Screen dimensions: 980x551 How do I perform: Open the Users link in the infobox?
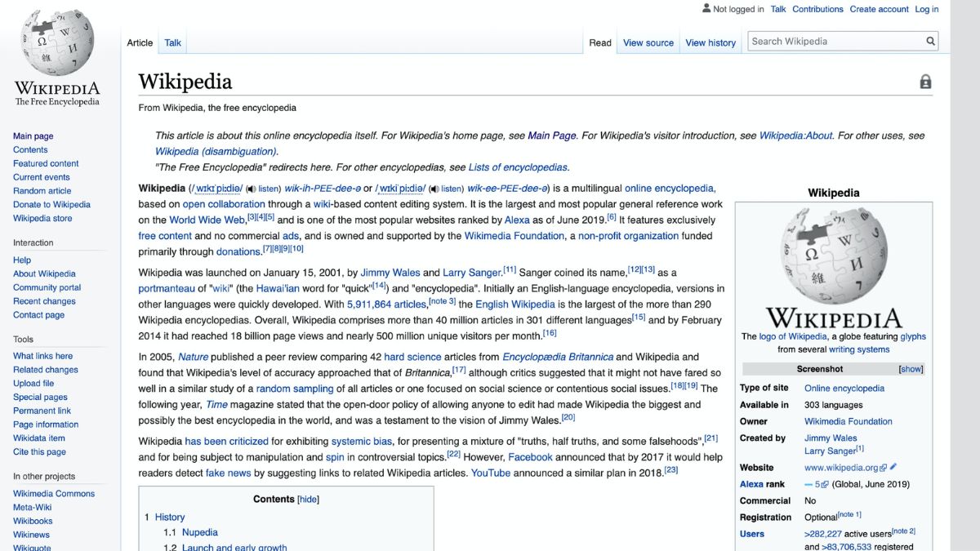tap(752, 534)
